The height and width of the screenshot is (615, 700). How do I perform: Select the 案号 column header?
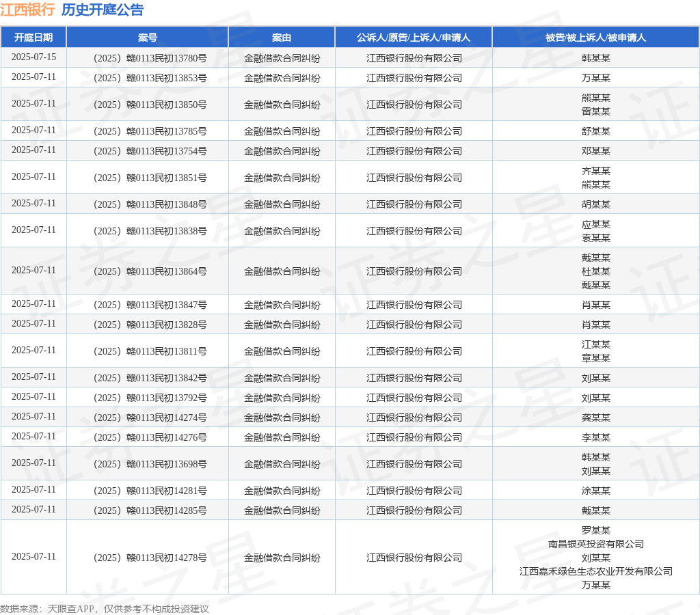click(x=148, y=38)
